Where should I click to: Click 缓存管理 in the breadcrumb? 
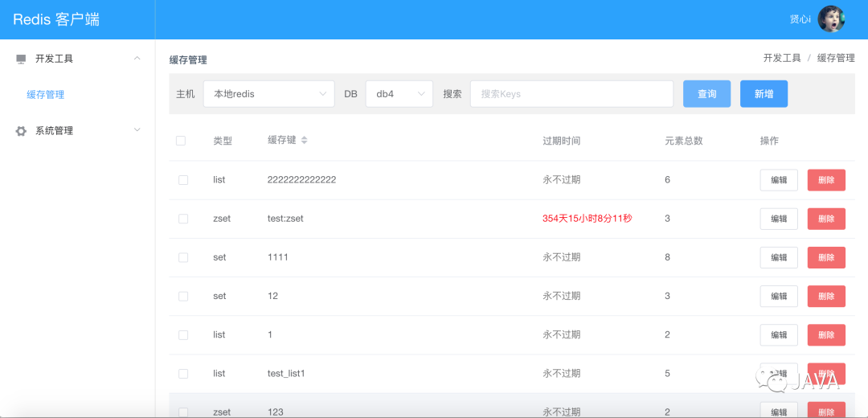836,58
